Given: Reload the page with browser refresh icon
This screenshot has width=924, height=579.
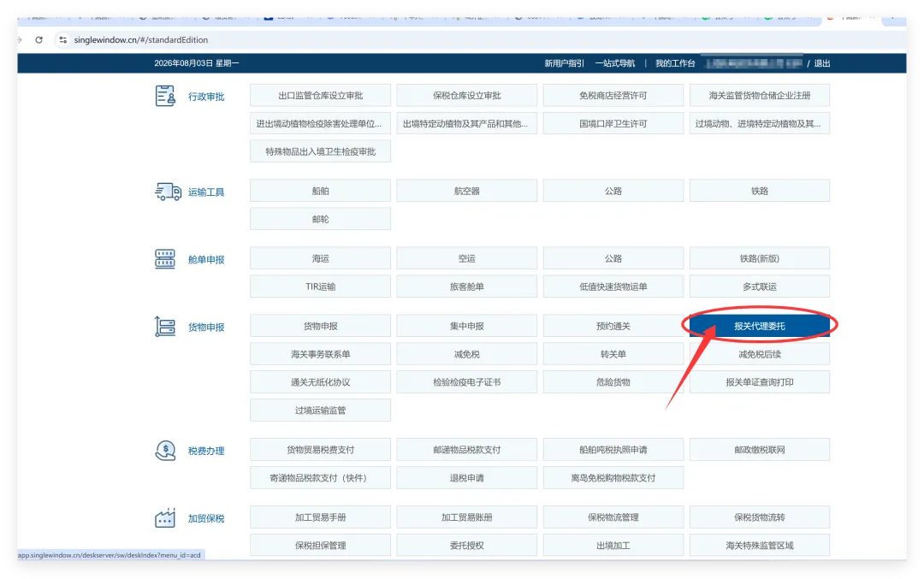Looking at the screenshot, I should pos(38,40).
